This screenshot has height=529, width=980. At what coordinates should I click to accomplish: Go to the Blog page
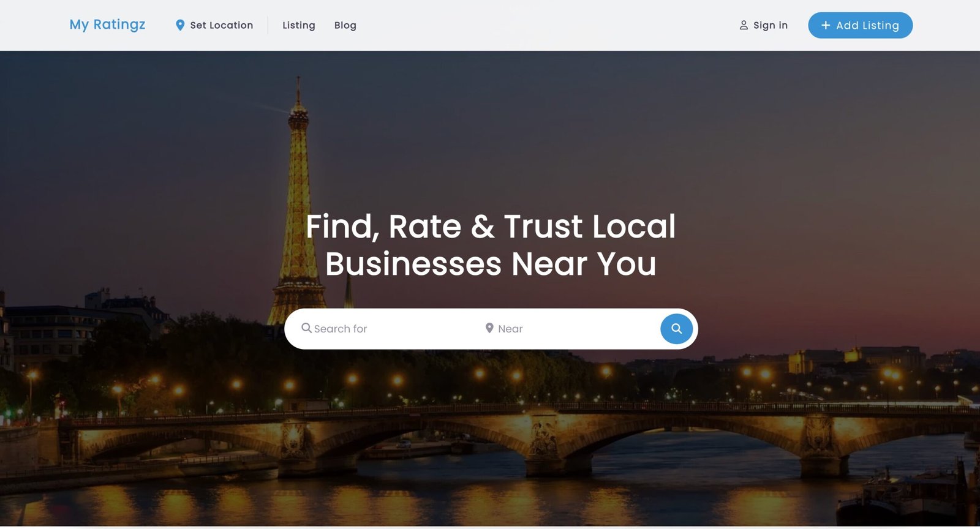[x=345, y=25]
